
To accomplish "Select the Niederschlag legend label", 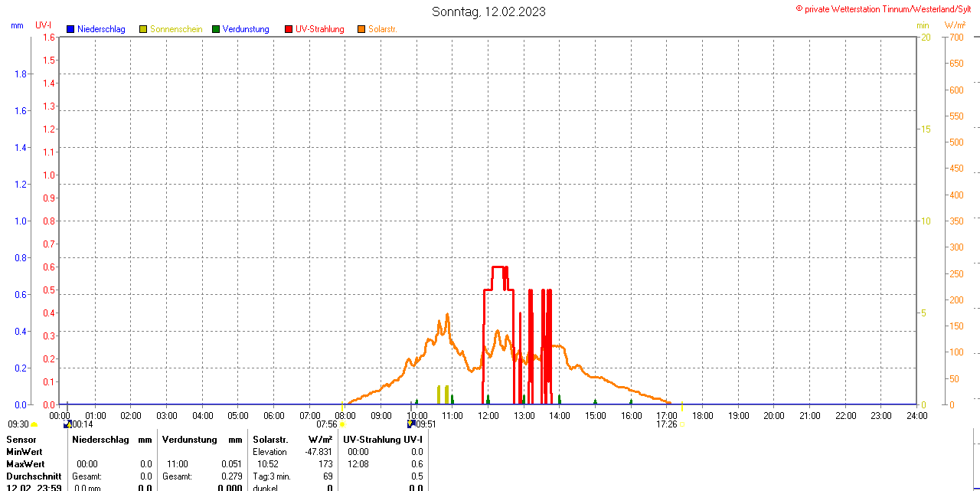I will pos(101,29).
